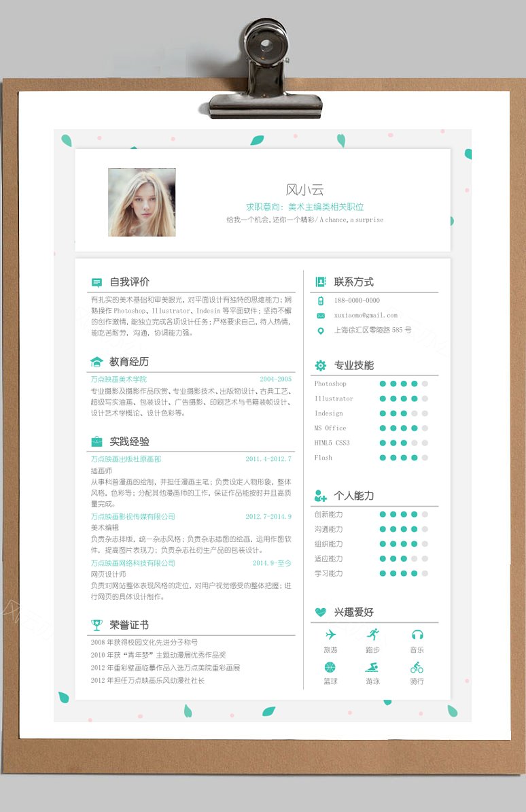The width and height of the screenshot is (526, 812).
Task: Click the 2010 年获"青年梦" award line
Action: (x=158, y=655)
